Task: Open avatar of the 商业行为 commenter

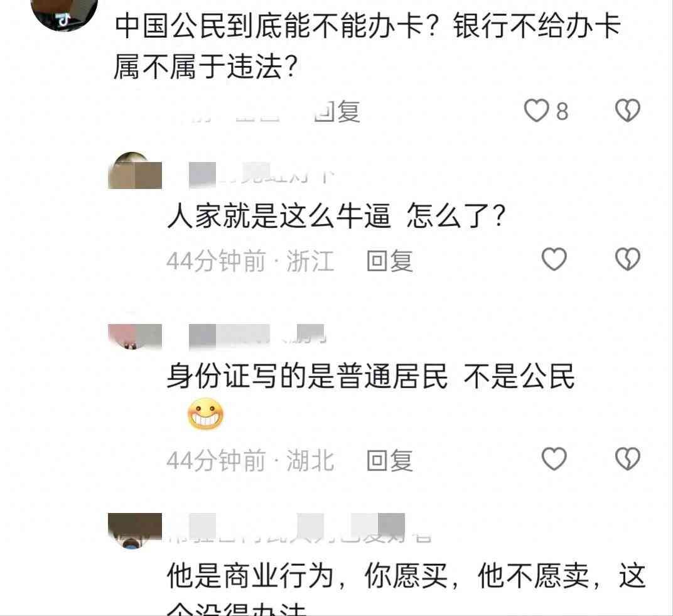Action: pyautogui.click(x=135, y=531)
